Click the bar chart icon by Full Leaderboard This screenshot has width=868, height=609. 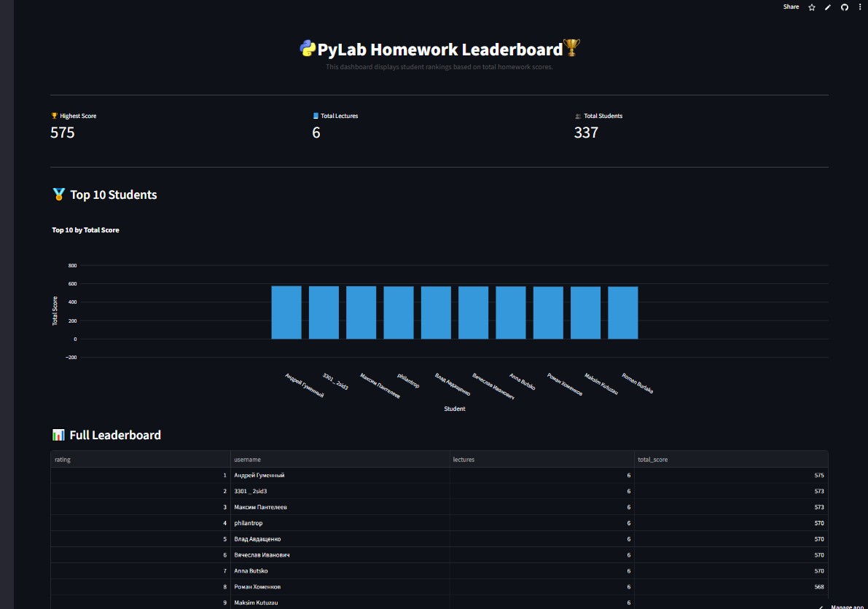click(x=58, y=435)
